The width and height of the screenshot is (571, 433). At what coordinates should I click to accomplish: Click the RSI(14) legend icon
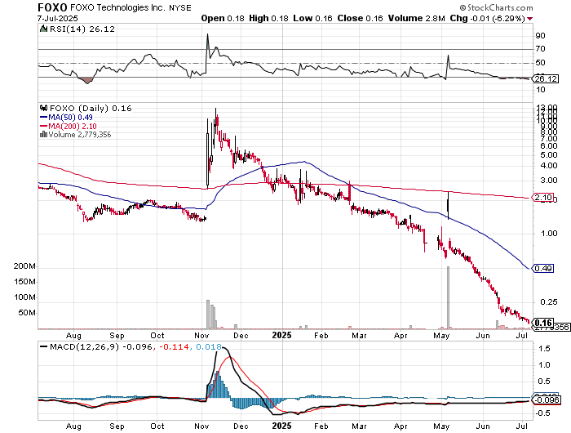pos(44,29)
